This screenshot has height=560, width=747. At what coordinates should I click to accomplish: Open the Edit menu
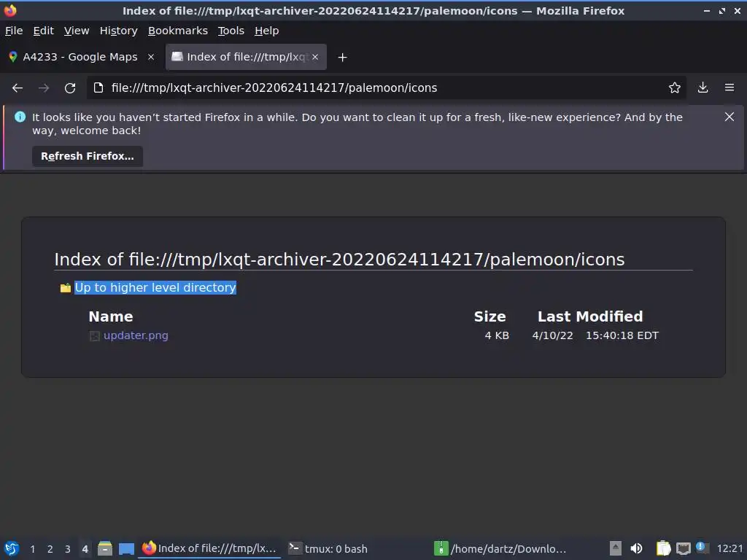43,31
